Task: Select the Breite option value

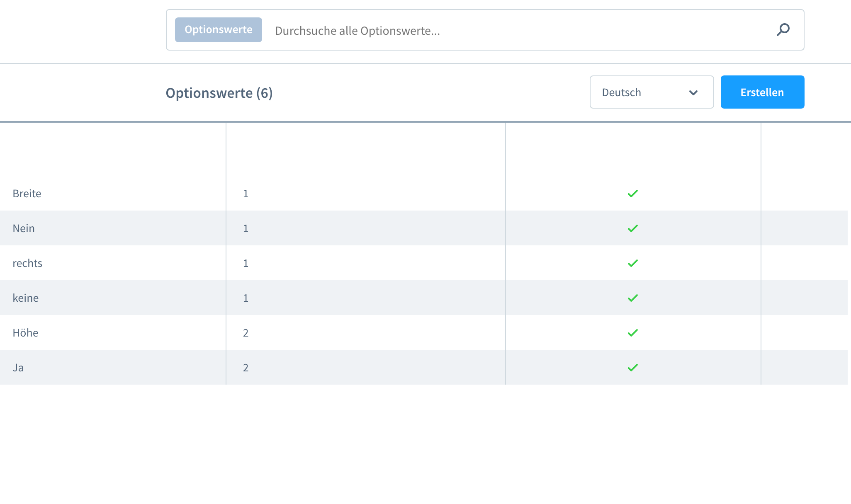Action: click(x=27, y=194)
